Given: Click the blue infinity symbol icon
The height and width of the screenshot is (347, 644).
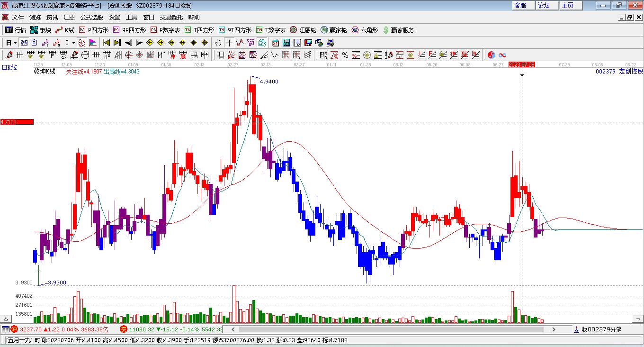Looking at the screenshot, I should click(502, 55).
